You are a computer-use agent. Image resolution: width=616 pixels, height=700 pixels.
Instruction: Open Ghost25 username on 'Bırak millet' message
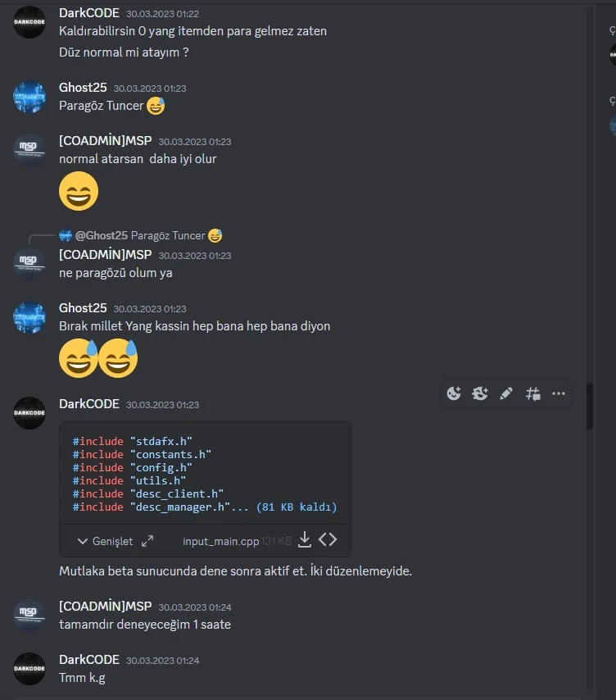pyautogui.click(x=83, y=308)
